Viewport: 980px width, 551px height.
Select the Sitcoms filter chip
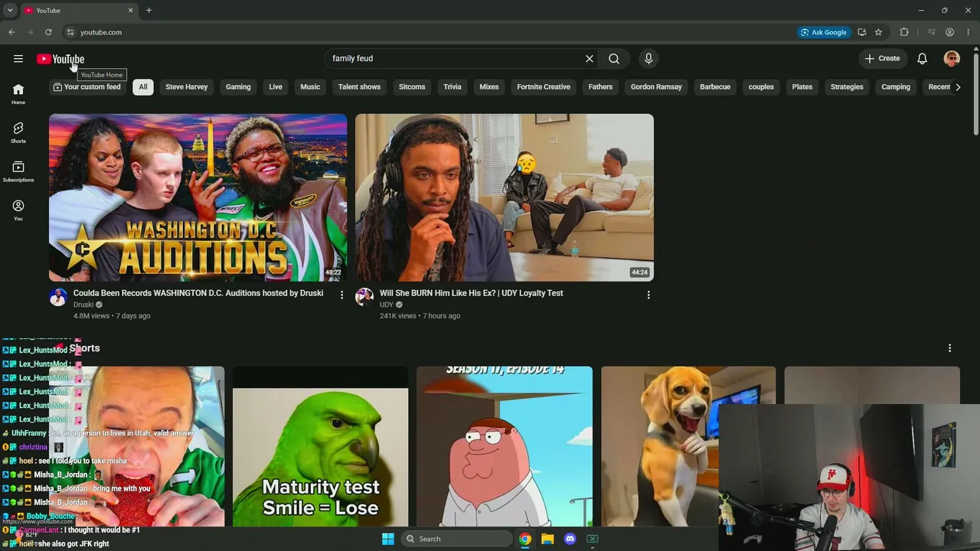412,87
